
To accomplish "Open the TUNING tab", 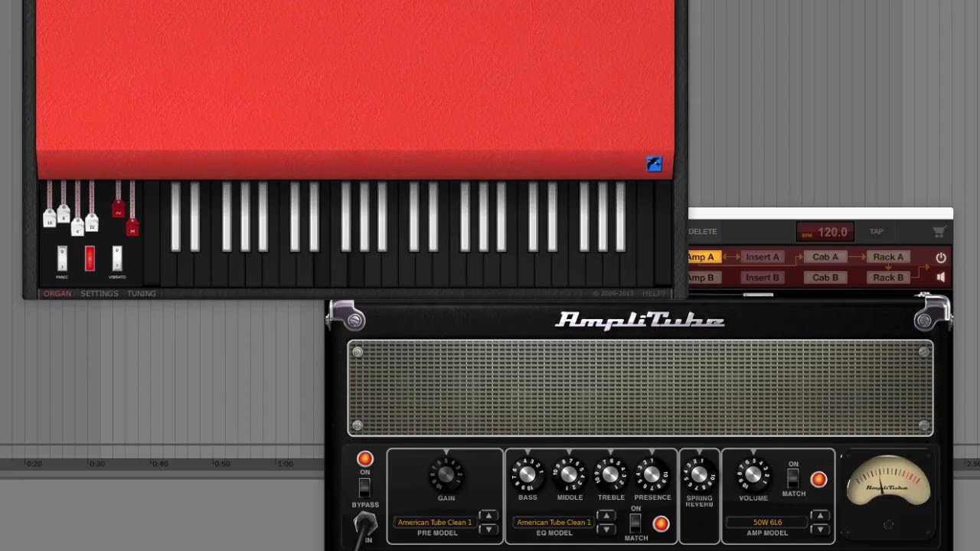I will [x=142, y=294].
